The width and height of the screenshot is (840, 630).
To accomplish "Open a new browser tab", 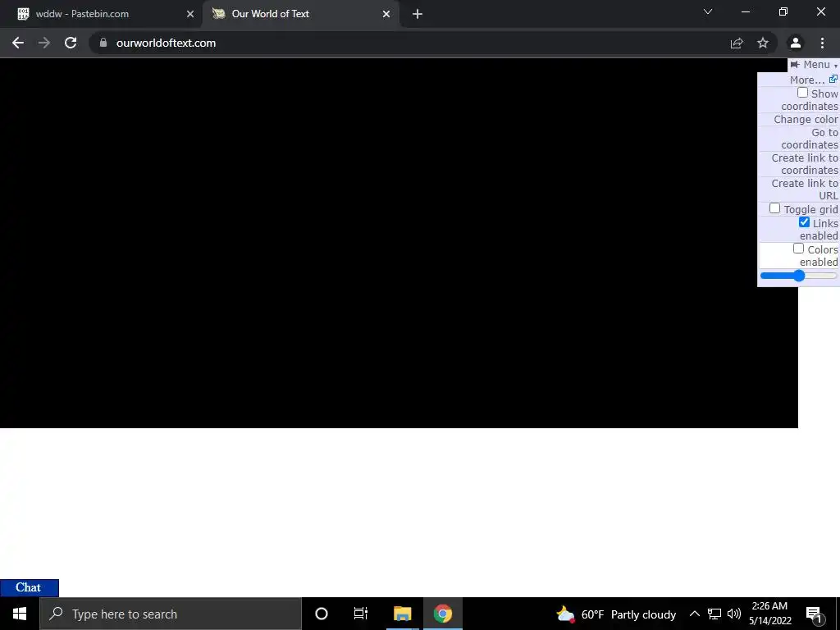I will [418, 15].
